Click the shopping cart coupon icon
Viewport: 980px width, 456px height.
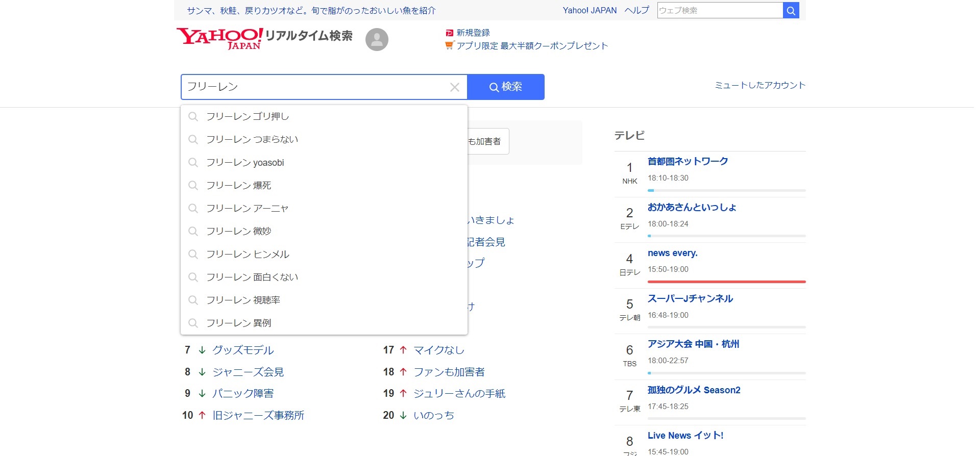click(450, 45)
